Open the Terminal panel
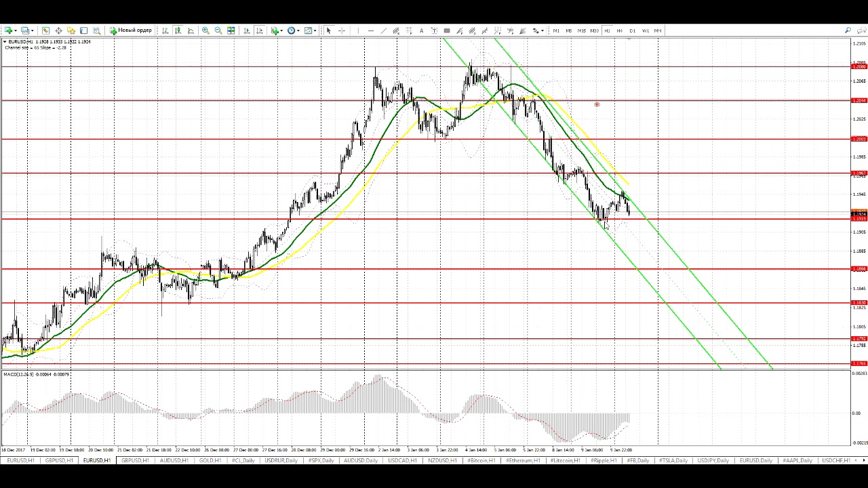868x488 pixels. point(83,30)
